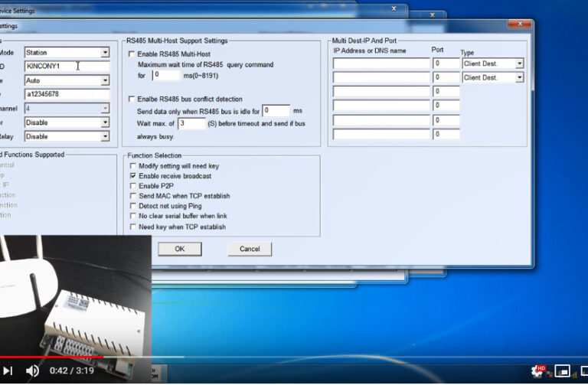Click sixth row IP address field
Viewport: 588px width, 385px height.
point(381,134)
